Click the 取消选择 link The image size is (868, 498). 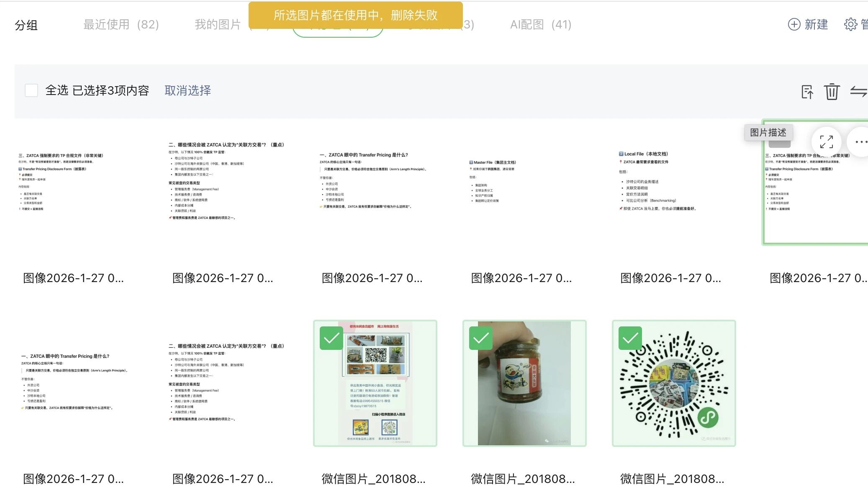click(x=187, y=90)
